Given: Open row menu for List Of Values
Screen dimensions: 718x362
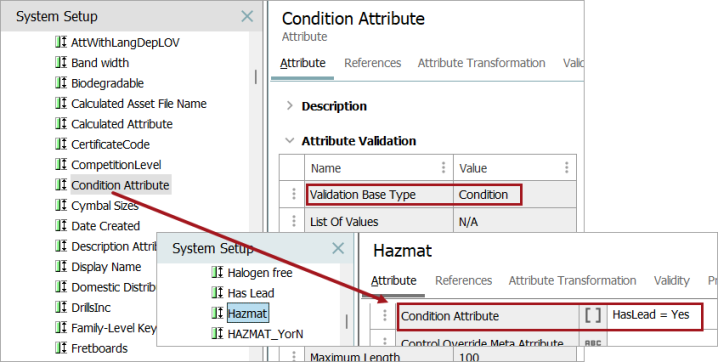Looking at the screenshot, I should pos(294,221).
